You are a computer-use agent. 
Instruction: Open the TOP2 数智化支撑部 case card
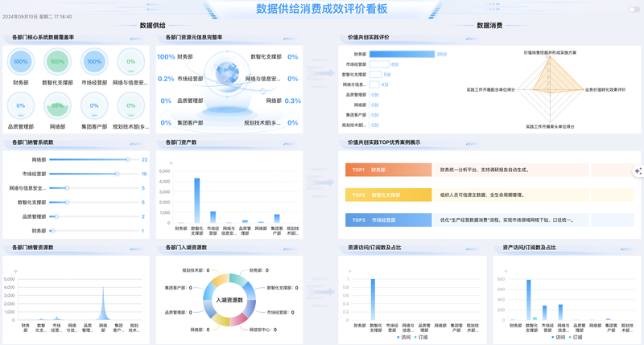click(388, 195)
